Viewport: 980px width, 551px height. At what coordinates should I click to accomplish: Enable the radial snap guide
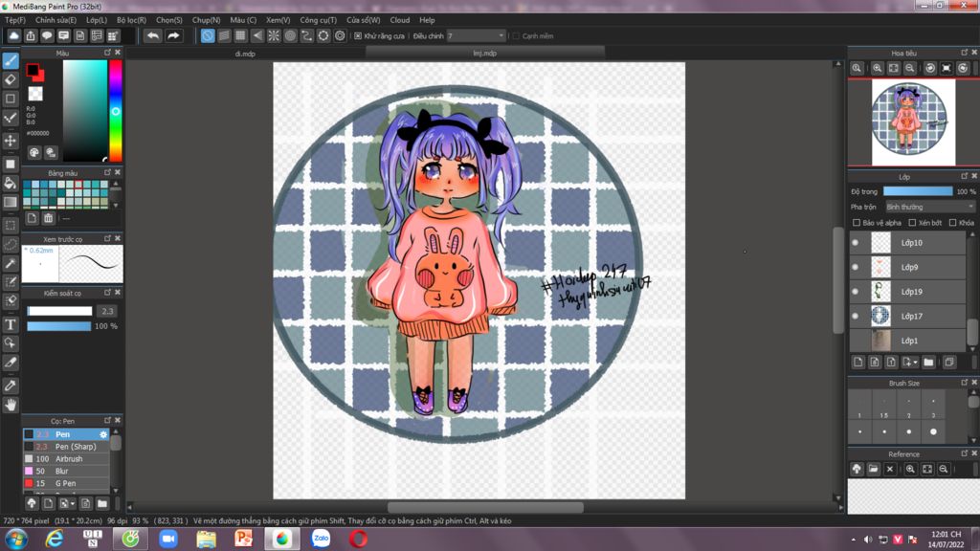click(x=274, y=35)
